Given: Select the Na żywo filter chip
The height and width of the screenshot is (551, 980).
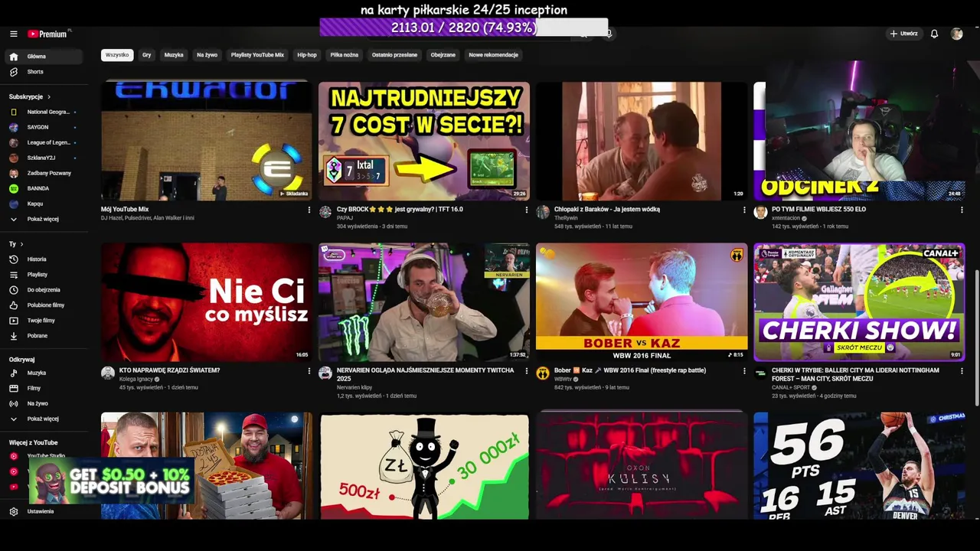Looking at the screenshot, I should (207, 55).
